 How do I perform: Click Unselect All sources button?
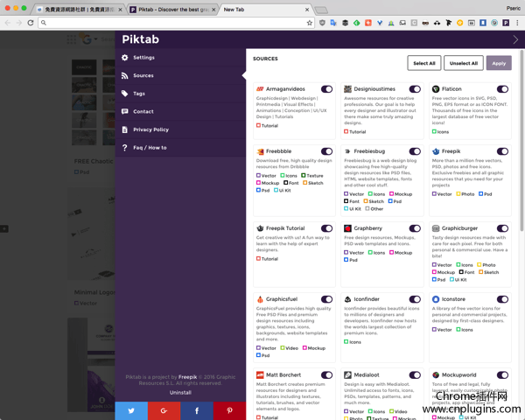tap(464, 63)
